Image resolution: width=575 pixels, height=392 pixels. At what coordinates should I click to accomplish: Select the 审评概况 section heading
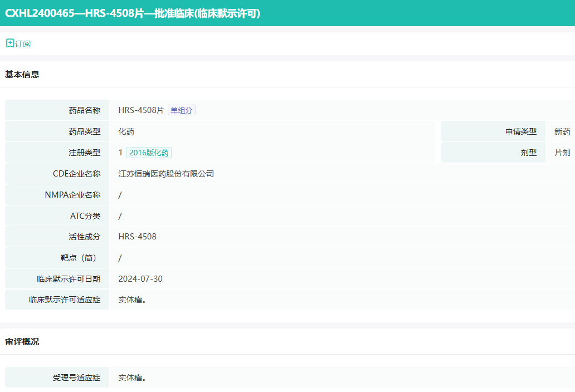click(22, 341)
